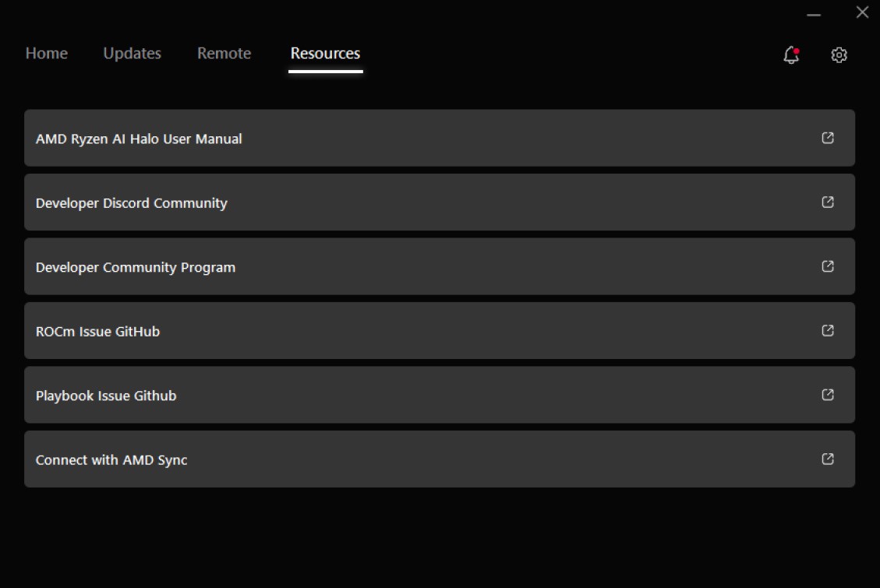This screenshot has width=880, height=588.
Task: Click external link icon for Developer Discord Community
Action: [x=828, y=202]
